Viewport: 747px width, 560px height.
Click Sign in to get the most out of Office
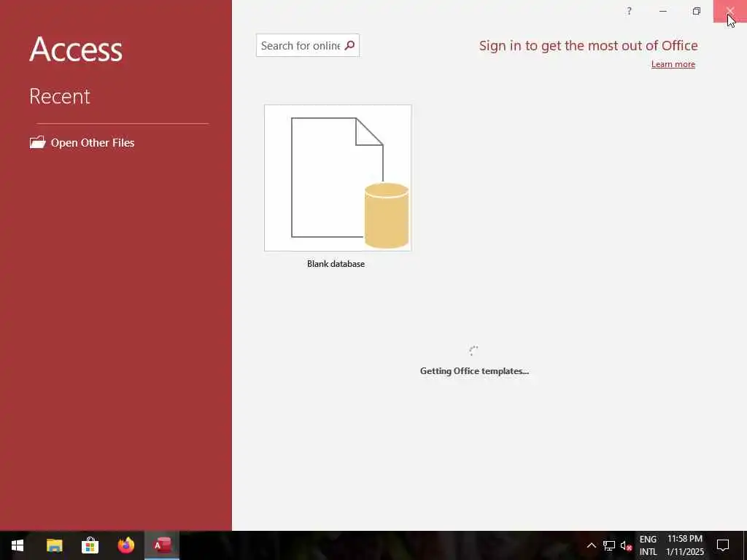pyautogui.click(x=589, y=46)
